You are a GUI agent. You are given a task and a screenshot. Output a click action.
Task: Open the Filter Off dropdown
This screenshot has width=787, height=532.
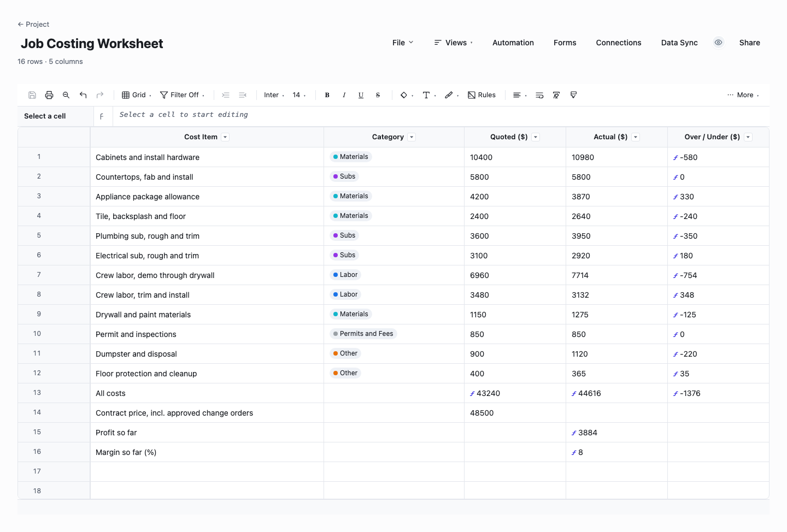[183, 95]
